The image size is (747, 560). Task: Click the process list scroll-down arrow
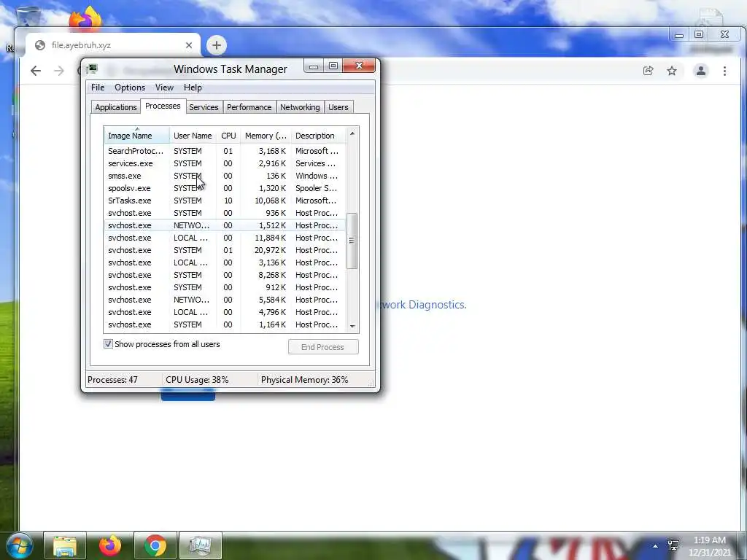click(x=352, y=326)
